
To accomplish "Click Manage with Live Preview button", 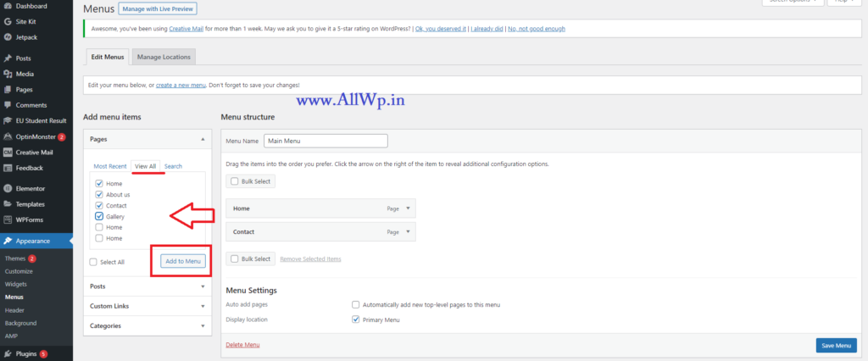I will [157, 8].
